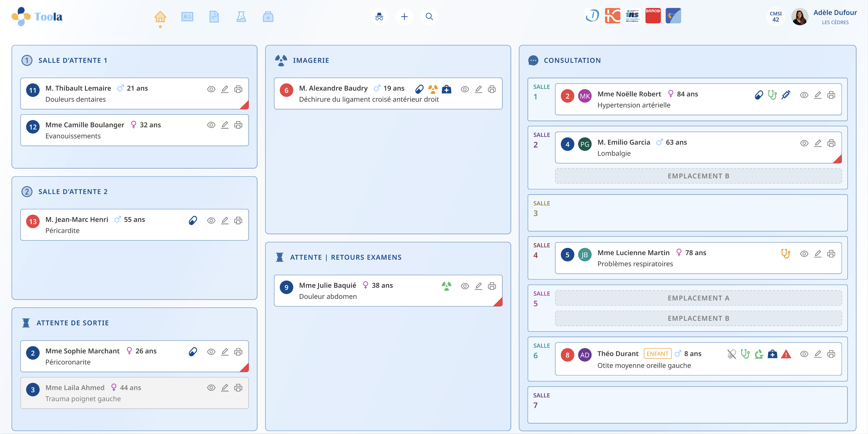This screenshot has width=868, height=434.
Task: Click print icon for Thibault Lemaire
Action: click(x=238, y=89)
